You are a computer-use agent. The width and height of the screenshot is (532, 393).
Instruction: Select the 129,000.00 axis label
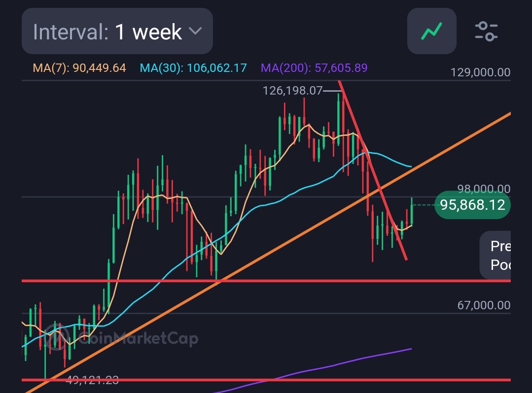(481, 72)
